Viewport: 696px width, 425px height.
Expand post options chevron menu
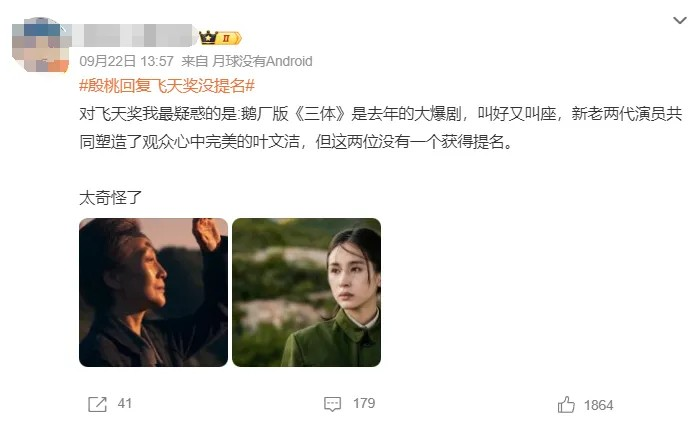pyautogui.click(x=680, y=20)
